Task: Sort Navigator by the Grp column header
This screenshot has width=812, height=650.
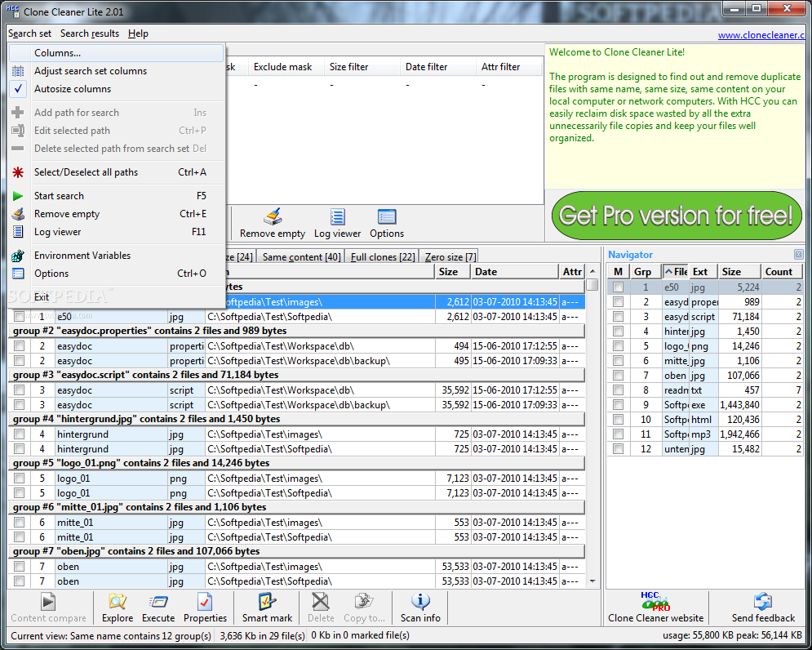Action: coord(646,272)
